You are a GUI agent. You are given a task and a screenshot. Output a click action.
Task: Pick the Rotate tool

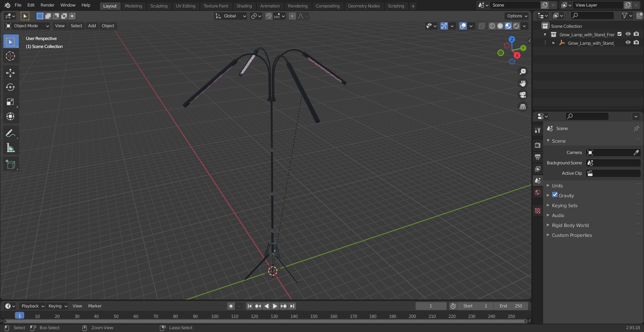10,87
